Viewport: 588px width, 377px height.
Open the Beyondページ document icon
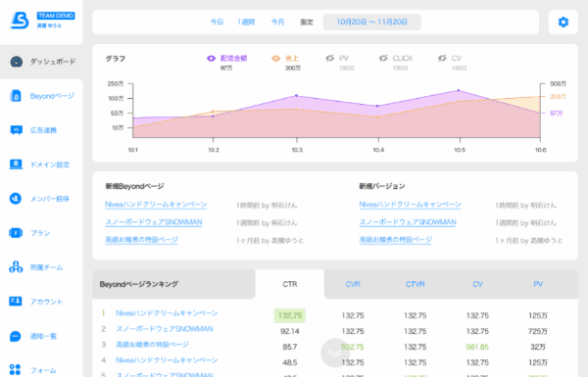coord(16,96)
